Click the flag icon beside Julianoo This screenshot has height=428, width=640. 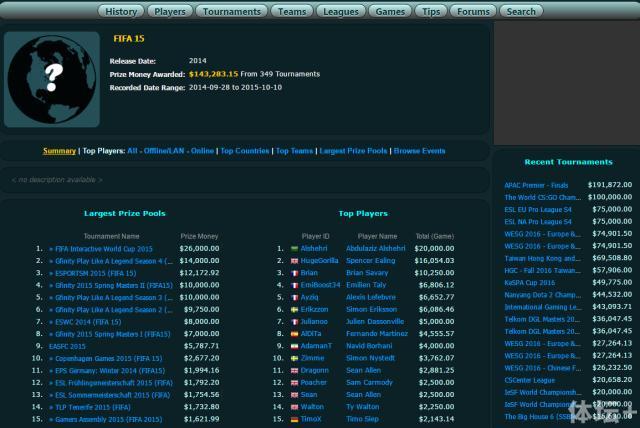click(294, 322)
